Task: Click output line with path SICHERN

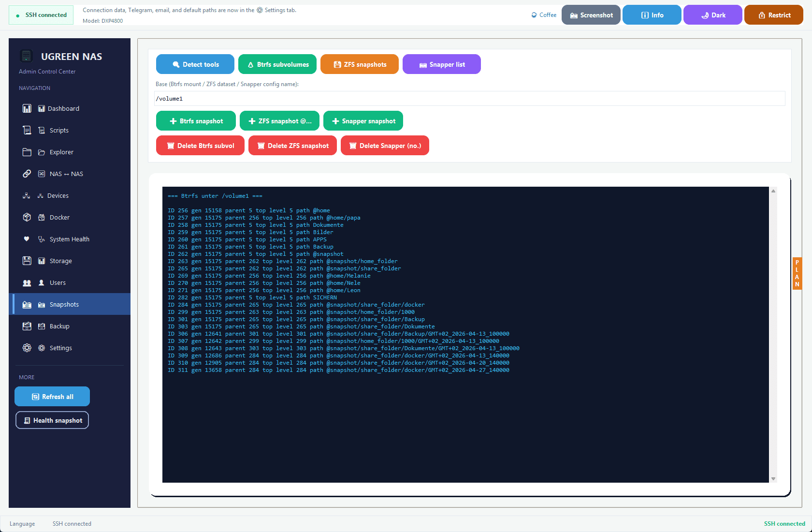Action: (x=252, y=297)
